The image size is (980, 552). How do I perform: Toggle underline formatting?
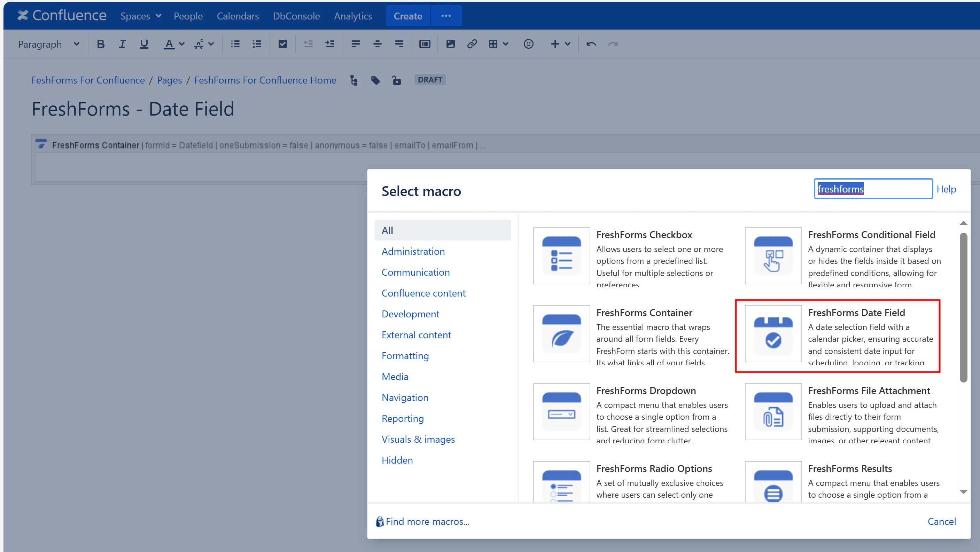point(144,44)
